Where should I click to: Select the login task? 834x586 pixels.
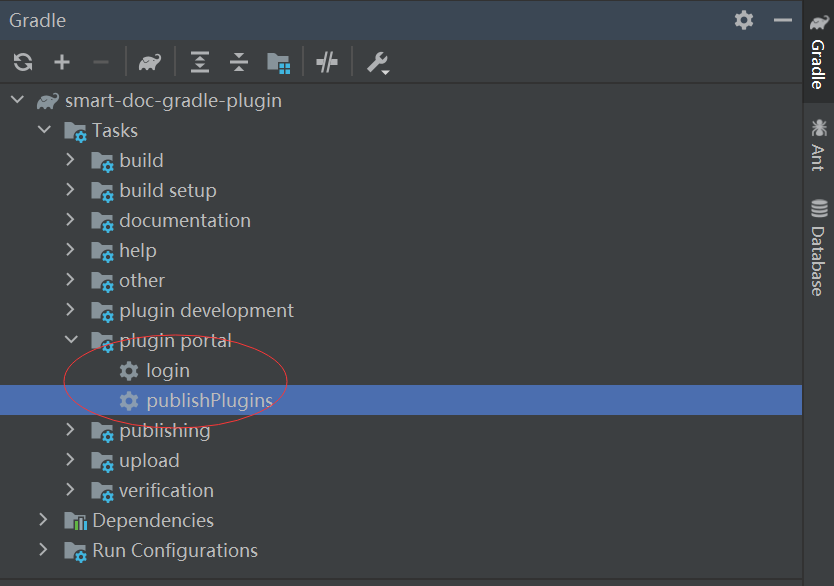point(167,371)
